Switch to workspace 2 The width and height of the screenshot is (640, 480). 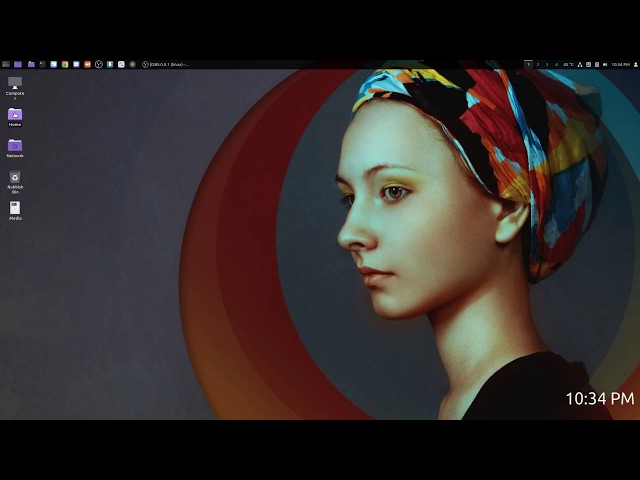pyautogui.click(x=538, y=64)
